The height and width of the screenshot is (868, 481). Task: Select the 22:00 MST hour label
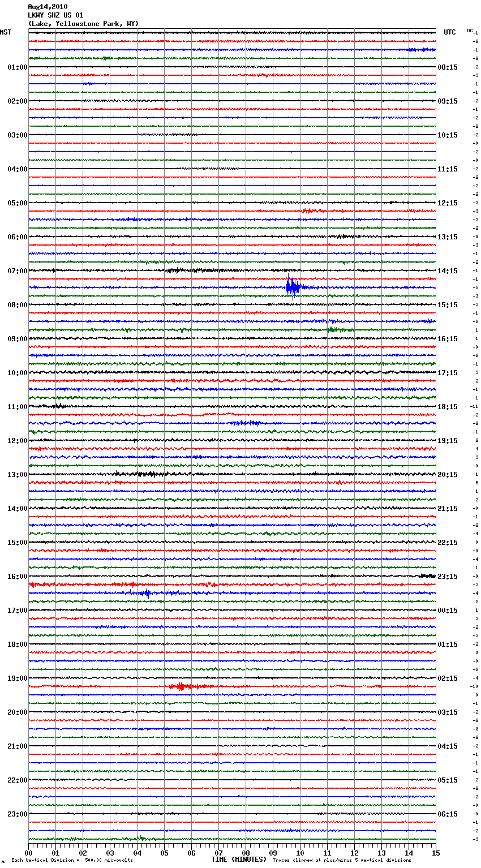(18, 780)
